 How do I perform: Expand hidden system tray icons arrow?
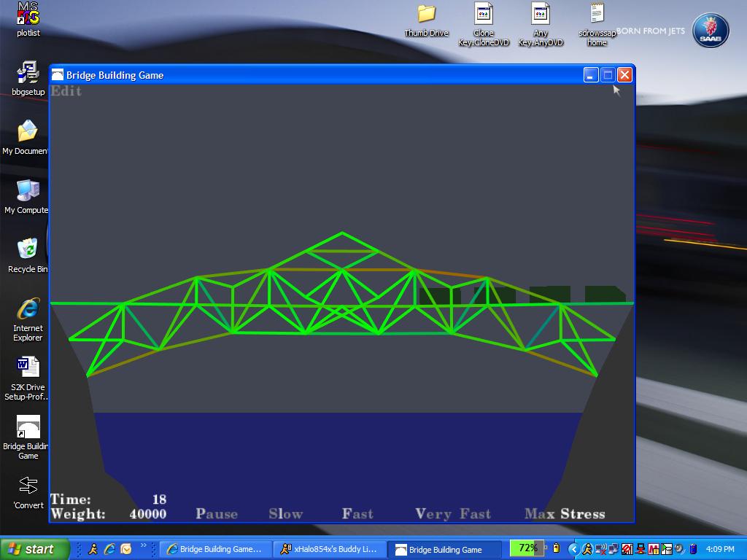(573, 549)
